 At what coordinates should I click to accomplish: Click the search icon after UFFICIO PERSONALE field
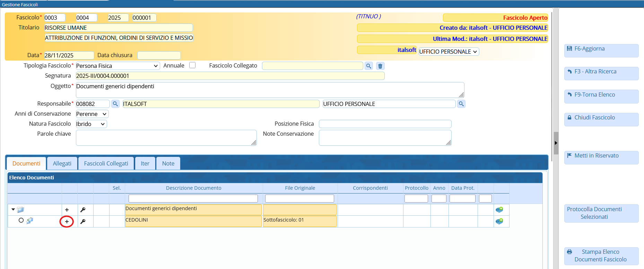(461, 104)
